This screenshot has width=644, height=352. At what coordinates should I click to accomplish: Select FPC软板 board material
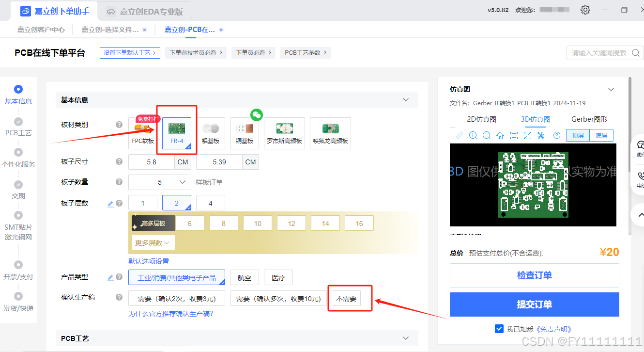click(143, 133)
